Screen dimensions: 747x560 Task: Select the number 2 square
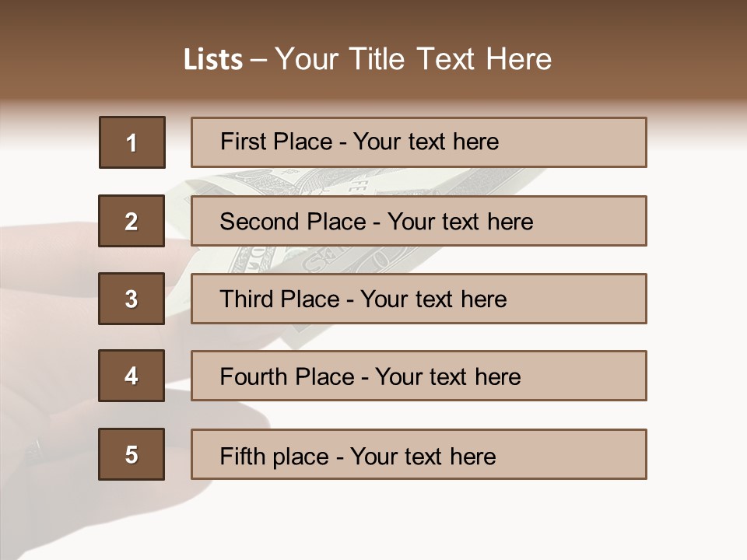pos(132,221)
